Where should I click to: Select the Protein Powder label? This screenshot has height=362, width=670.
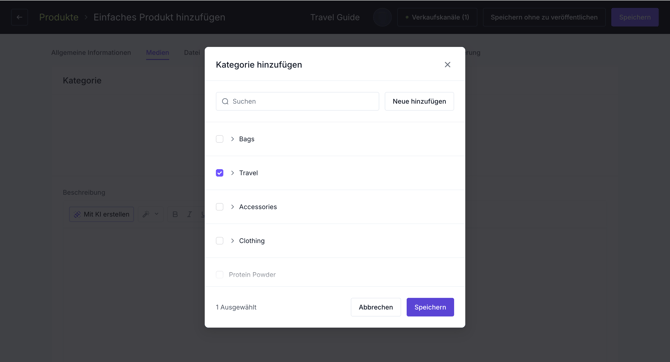click(x=252, y=274)
